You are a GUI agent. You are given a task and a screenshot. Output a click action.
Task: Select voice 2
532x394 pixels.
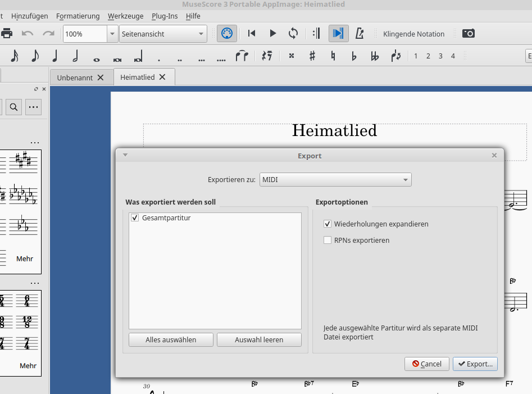[x=428, y=56]
